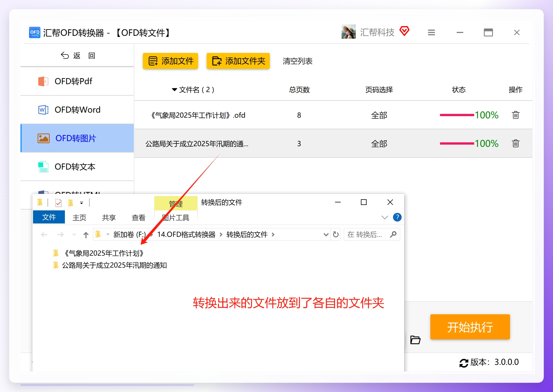Click 清空列表 to clear list
553x392 pixels.
298,61
